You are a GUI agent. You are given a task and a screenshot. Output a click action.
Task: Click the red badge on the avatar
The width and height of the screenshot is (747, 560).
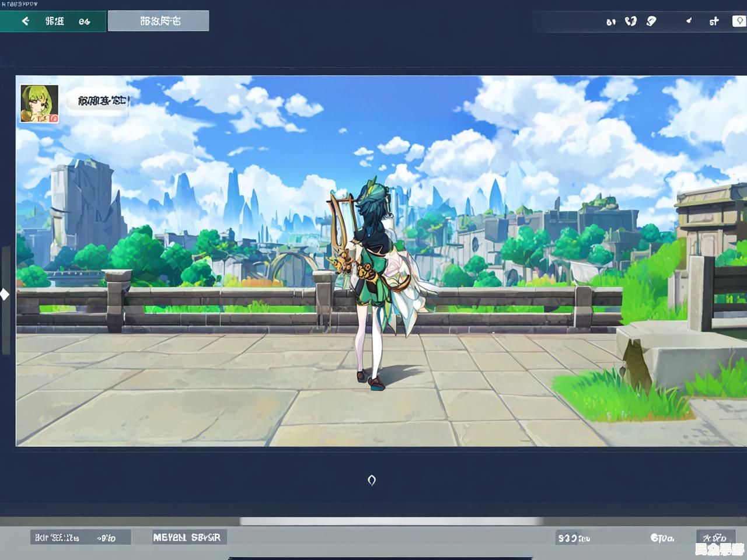tap(54, 118)
